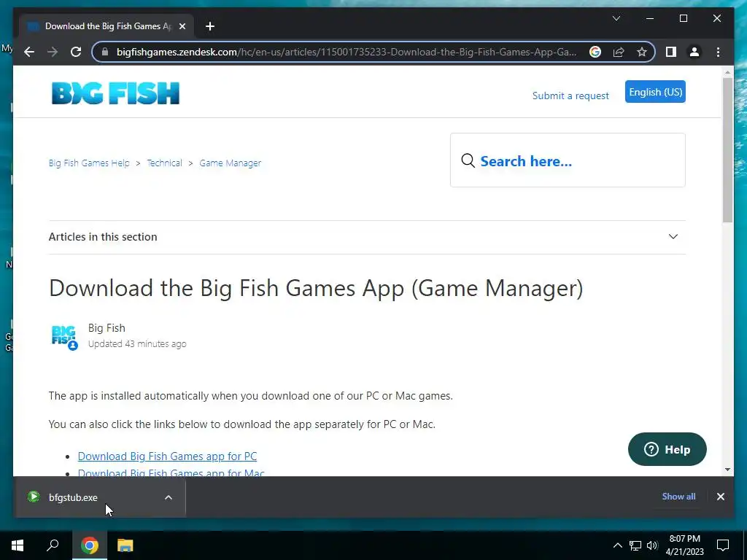
Task: View site info via padlock icon
Action: pyautogui.click(x=105, y=52)
